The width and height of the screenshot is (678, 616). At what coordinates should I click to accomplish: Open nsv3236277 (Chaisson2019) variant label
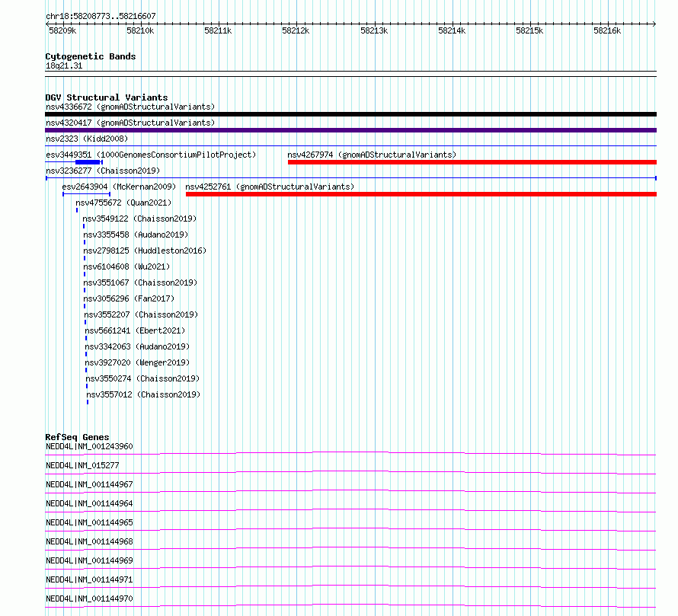point(103,171)
